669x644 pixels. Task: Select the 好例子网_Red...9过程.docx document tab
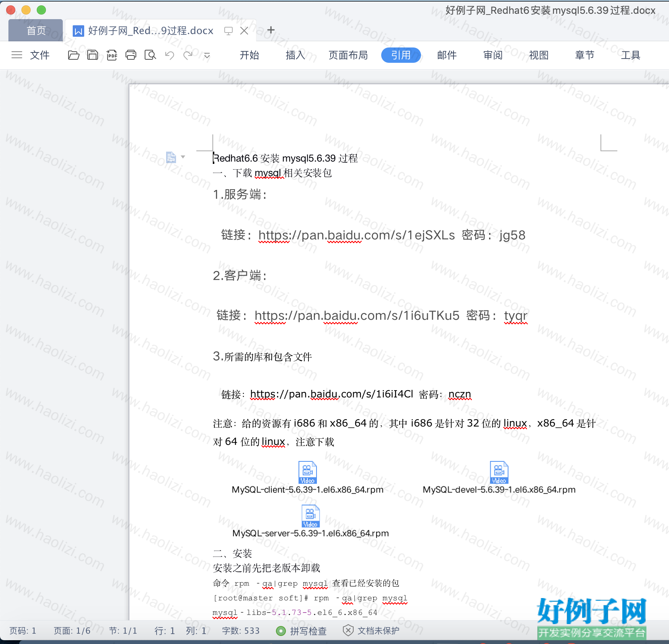[151, 31]
